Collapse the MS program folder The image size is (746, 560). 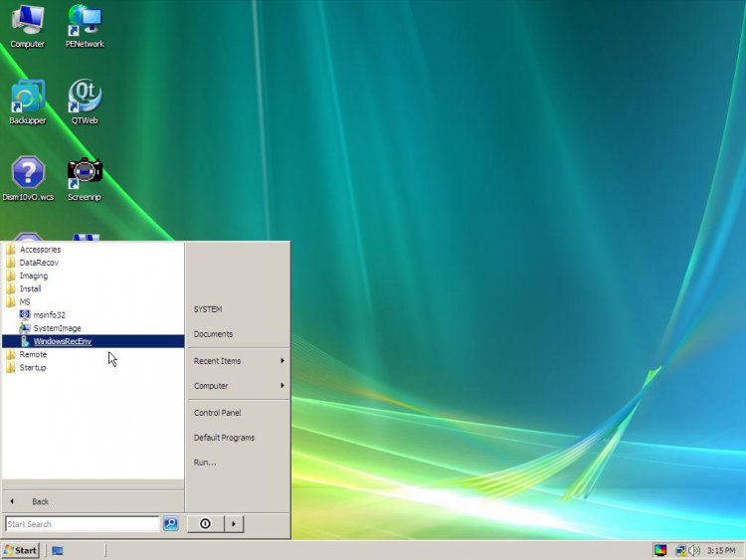24,301
